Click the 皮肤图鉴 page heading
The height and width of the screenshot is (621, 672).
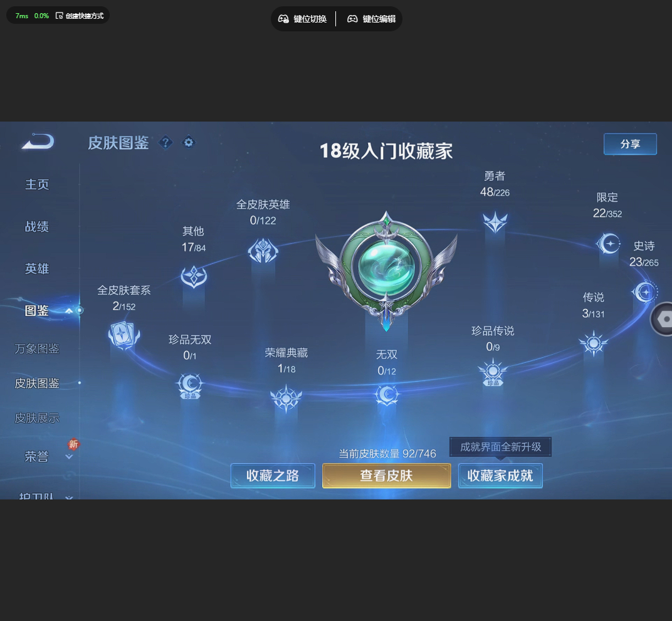click(118, 143)
